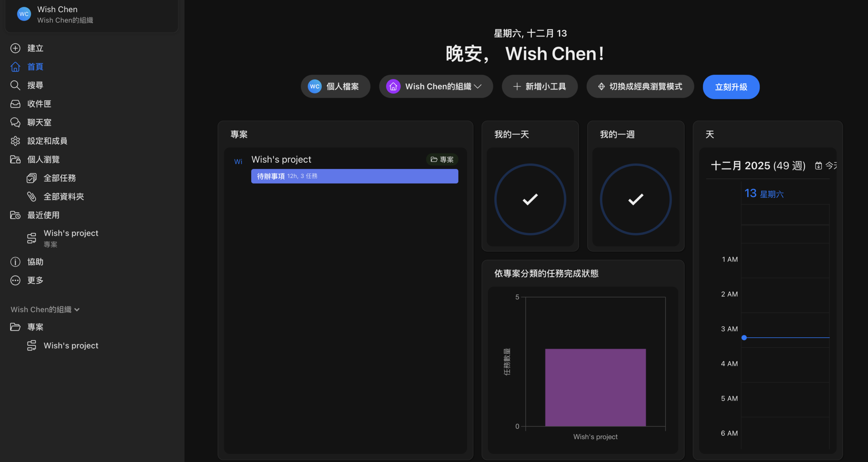Click the 建立 plus circle icon
868x462 pixels.
[15, 48]
